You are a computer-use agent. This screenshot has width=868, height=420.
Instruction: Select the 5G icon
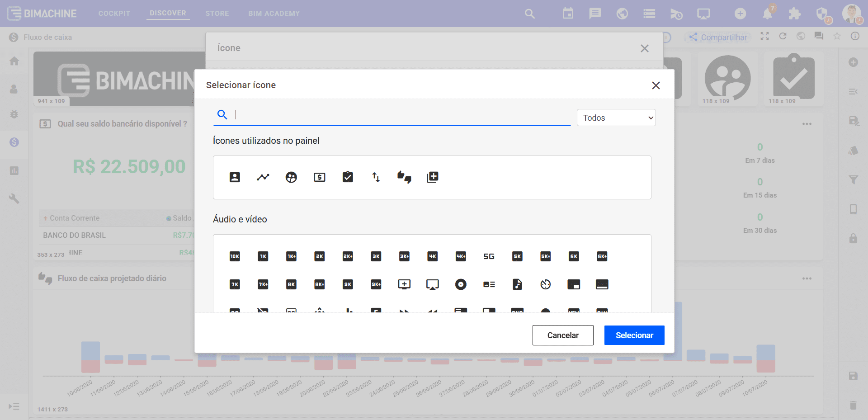pos(489,256)
